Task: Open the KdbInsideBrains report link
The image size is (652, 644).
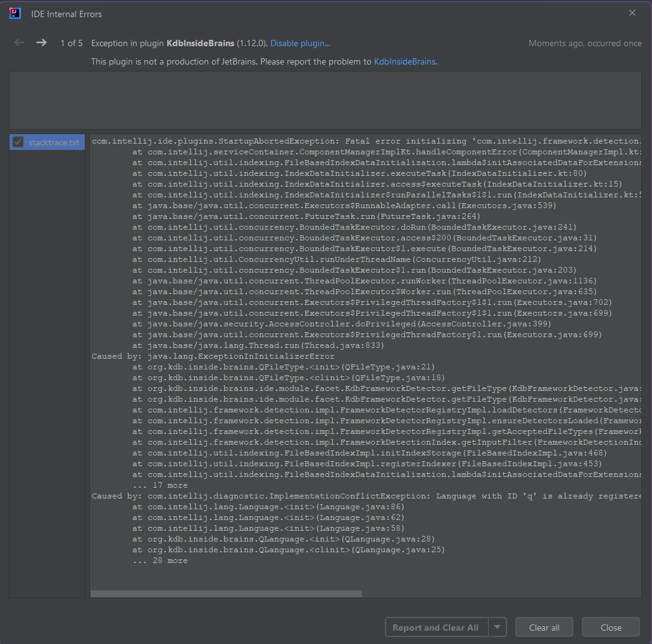Action: pyautogui.click(x=404, y=61)
